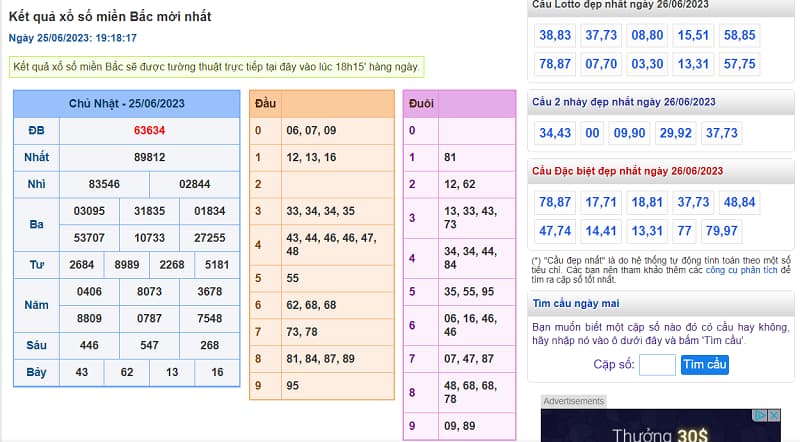
Task: Click lotto pair 57,75 in Cầu Lotto
Action: click(739, 64)
